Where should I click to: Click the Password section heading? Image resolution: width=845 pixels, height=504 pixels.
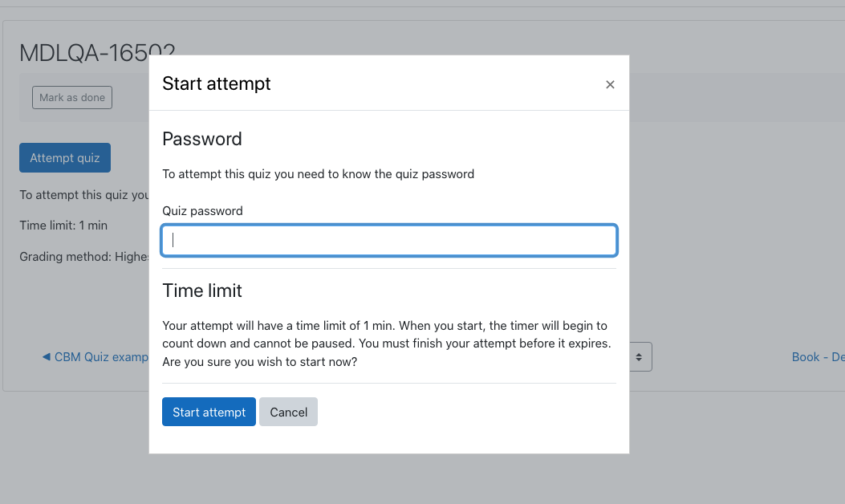pos(202,139)
